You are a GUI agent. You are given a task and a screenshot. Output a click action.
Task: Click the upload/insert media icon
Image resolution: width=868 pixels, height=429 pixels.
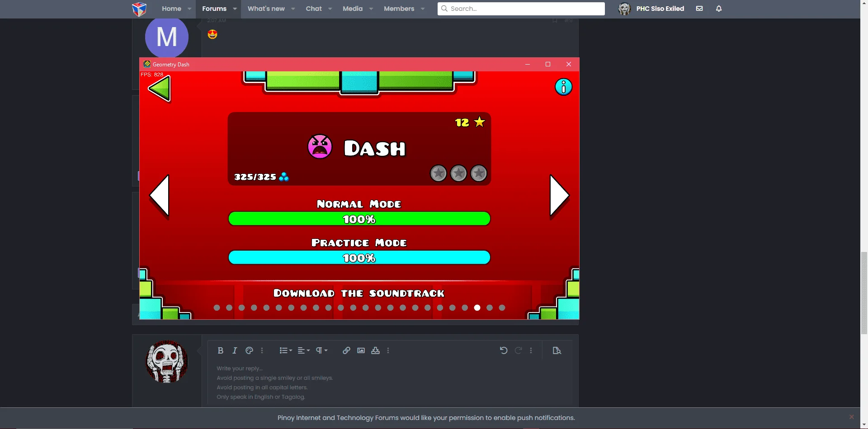[375, 350]
